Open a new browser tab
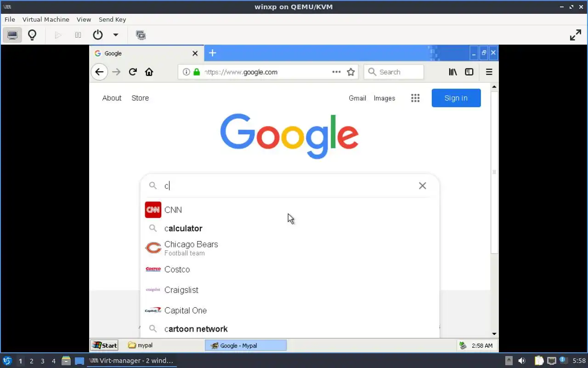 [212, 53]
